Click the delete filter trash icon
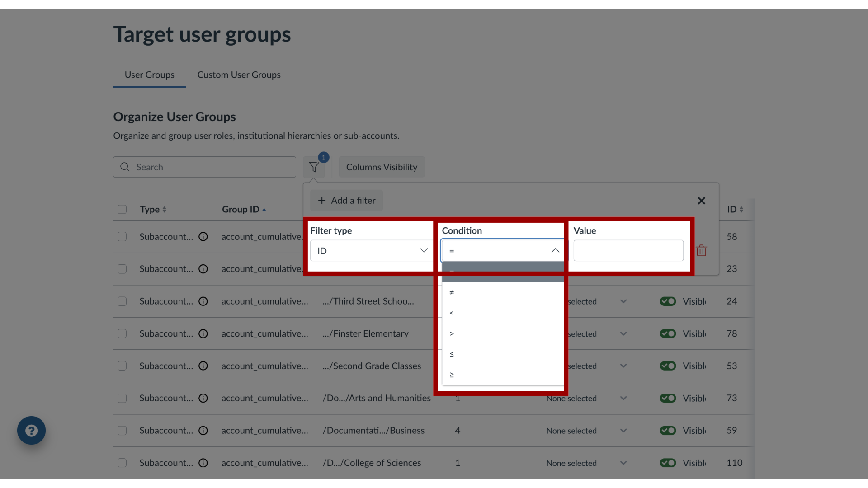The image size is (868, 488). click(702, 250)
